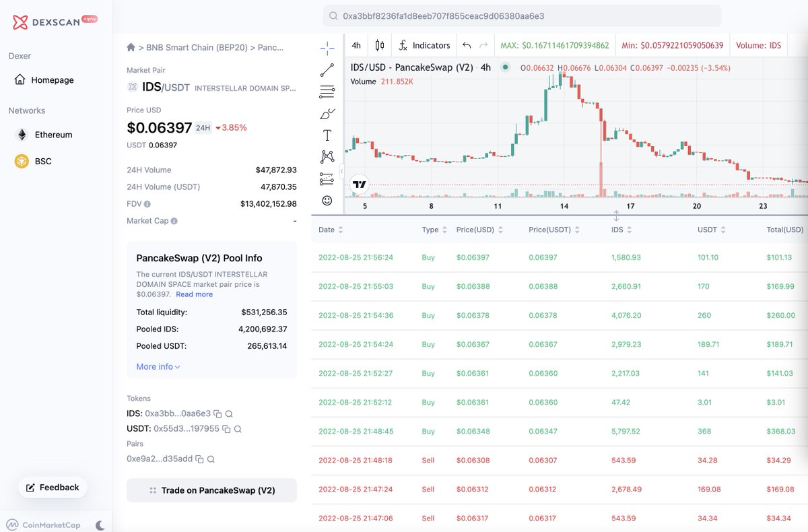Open BNB Smart Chain (BEP20) breadcrumb
This screenshot has height=532, width=808.
tap(195, 48)
